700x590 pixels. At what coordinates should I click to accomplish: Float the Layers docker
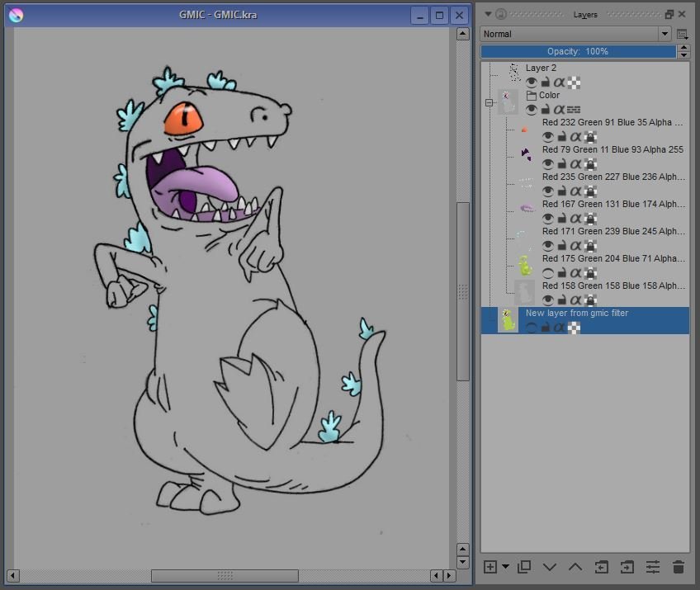point(669,14)
